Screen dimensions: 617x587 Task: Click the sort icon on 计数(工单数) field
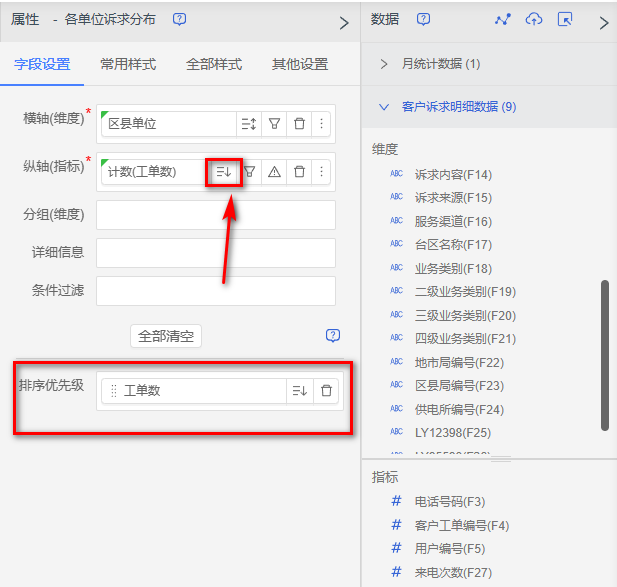[224, 172]
